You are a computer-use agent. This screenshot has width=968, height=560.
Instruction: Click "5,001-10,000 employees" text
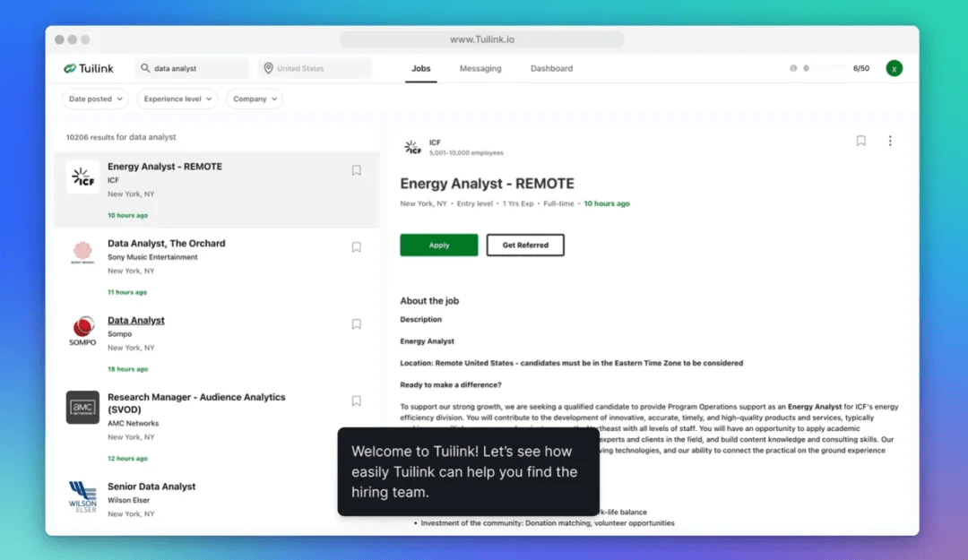[466, 153]
